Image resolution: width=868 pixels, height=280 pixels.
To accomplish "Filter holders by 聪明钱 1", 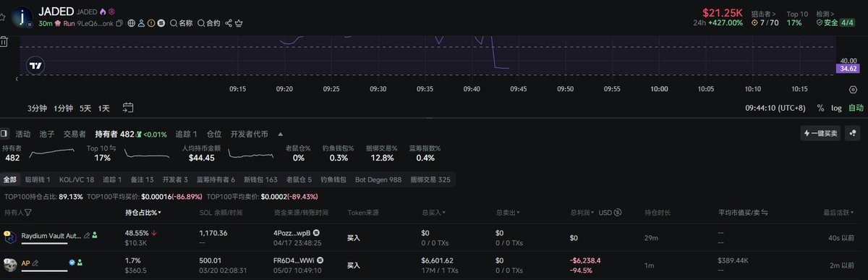I will (x=38, y=179).
